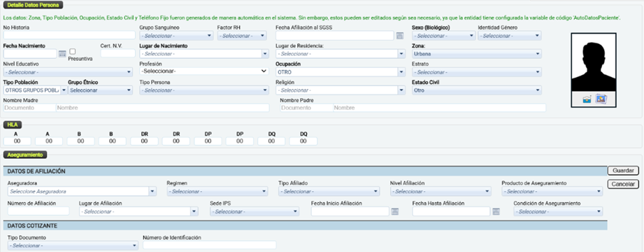644x252 pixels.
Task: Click the image gallery icon under photo
Action: 601,99
